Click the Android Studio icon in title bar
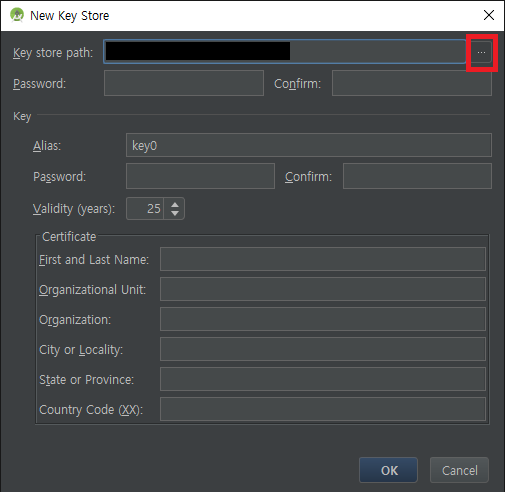 17,15
